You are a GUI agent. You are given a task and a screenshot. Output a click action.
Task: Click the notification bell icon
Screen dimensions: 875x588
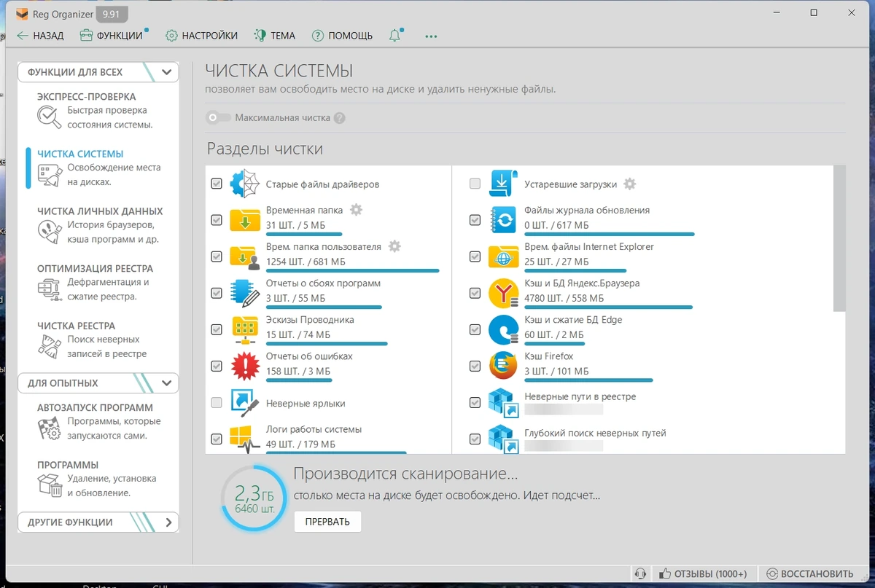(x=395, y=36)
